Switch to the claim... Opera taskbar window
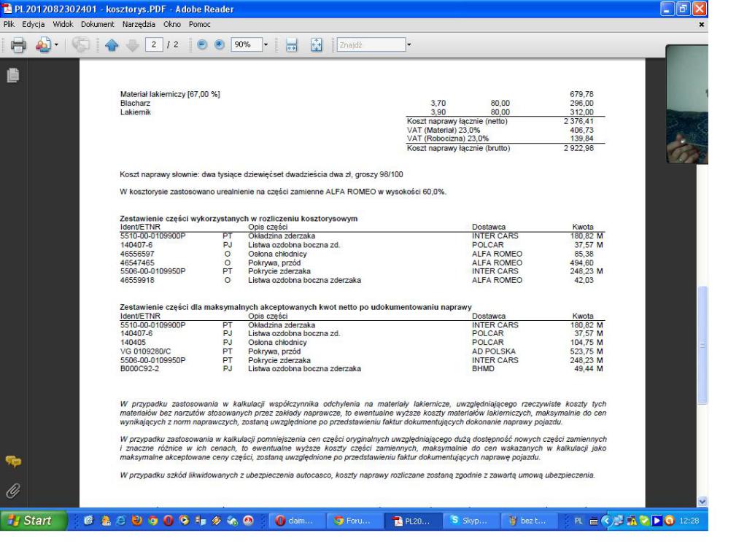Image resolution: width=747 pixels, height=560 pixels. tap(297, 521)
